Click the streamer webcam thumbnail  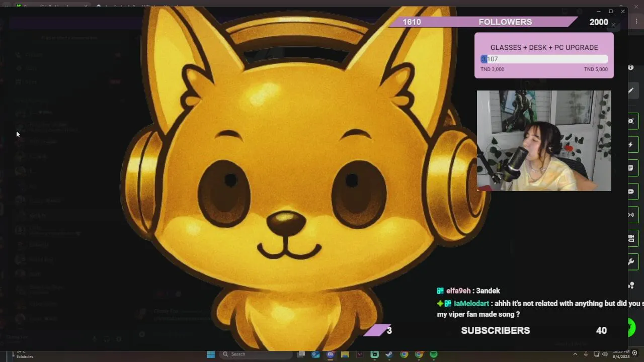(544, 141)
